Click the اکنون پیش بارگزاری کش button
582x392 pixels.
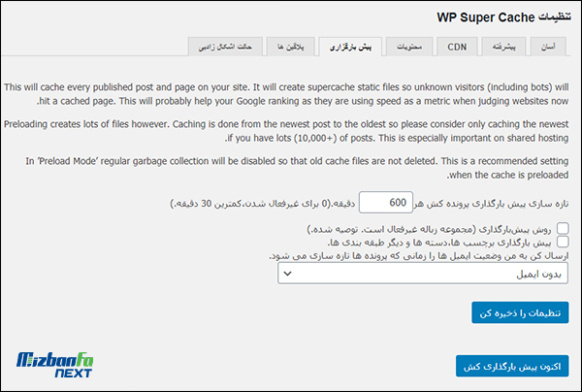[x=512, y=365]
